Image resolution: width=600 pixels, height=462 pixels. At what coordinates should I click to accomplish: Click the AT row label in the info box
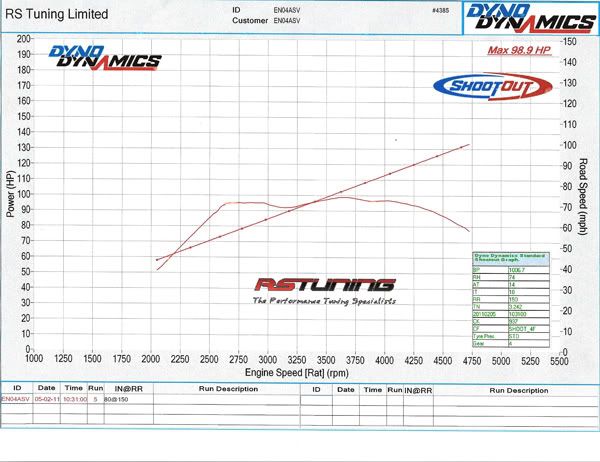[x=476, y=284]
